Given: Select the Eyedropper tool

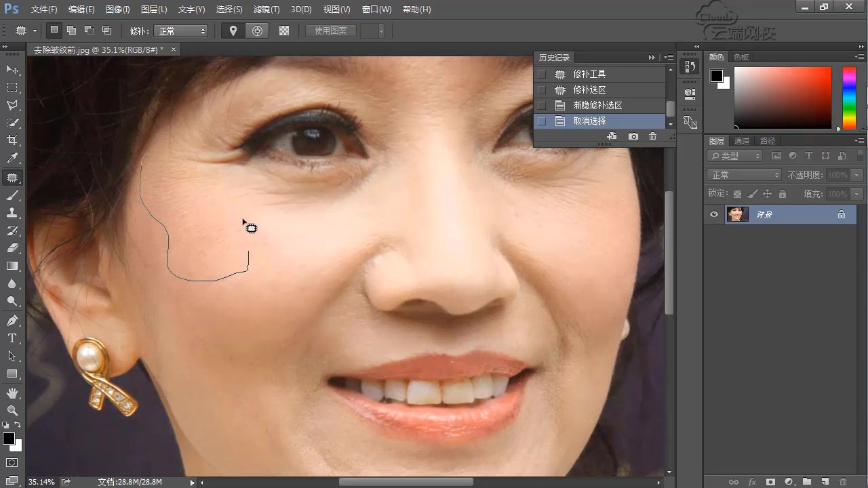Looking at the screenshot, I should coord(12,158).
